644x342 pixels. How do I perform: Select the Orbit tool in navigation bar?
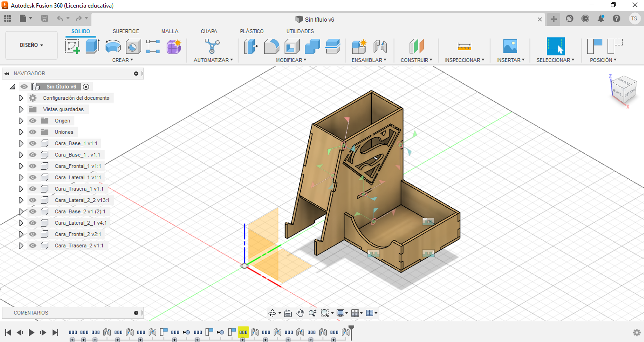[272, 313]
